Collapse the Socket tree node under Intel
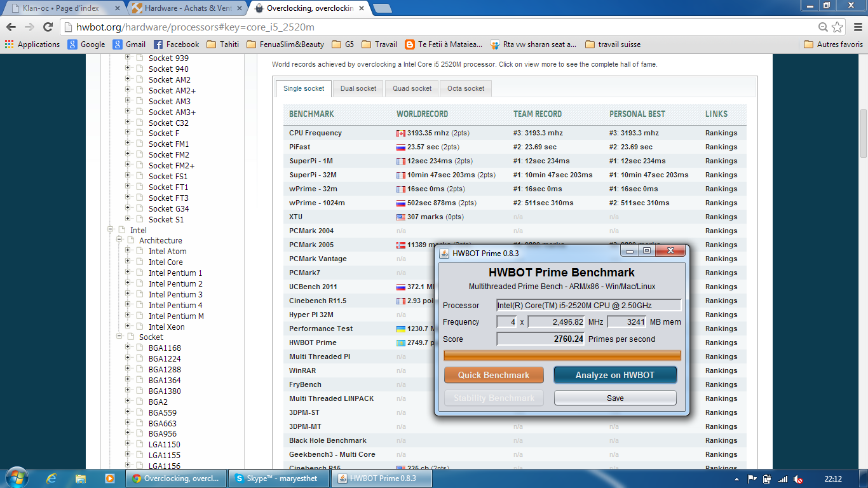The height and width of the screenshot is (488, 868). pyautogui.click(x=119, y=337)
